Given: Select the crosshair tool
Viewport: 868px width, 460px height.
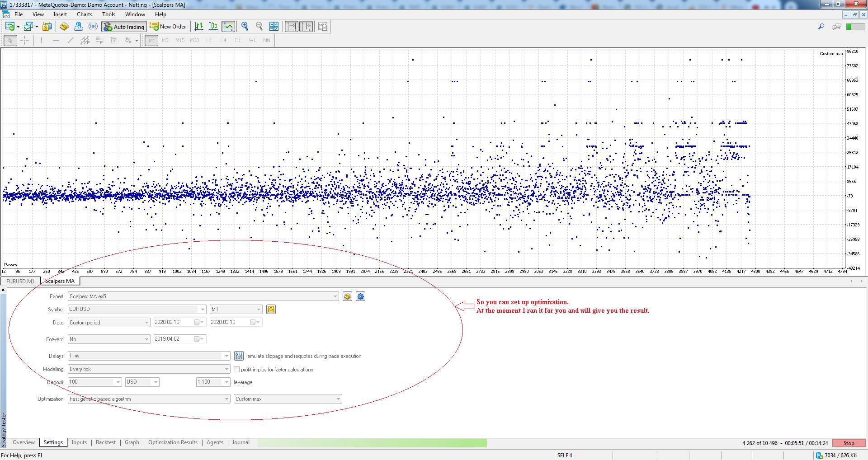Looking at the screenshot, I should [24, 41].
